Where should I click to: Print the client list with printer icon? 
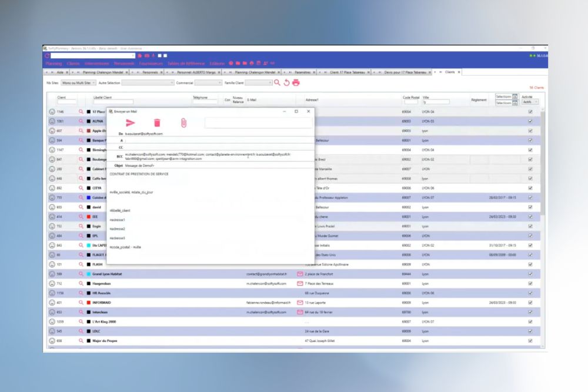coord(296,83)
